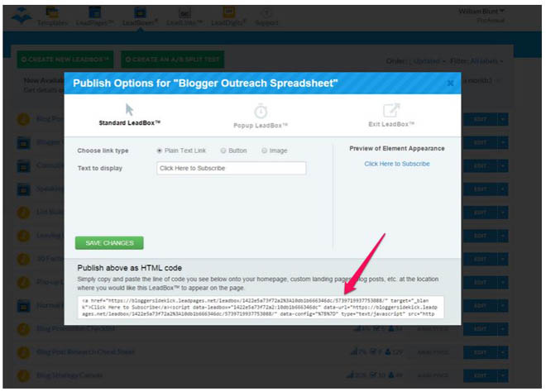
Task: Open the William Blunt account dropdown
Action: pos(481,12)
